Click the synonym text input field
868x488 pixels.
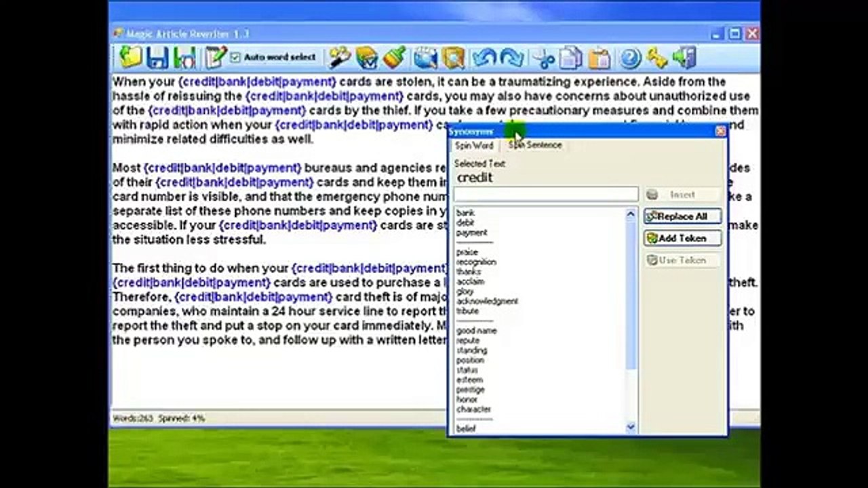[x=546, y=195]
